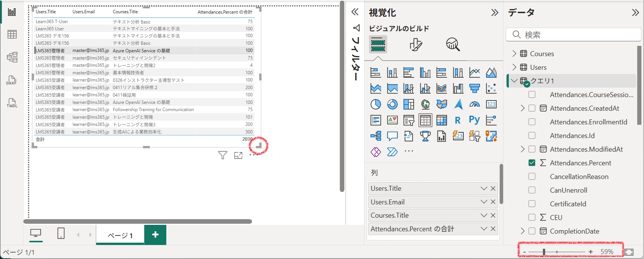644x259 pixels.
Task: Click the zoom slider handle
Action: (544, 252)
